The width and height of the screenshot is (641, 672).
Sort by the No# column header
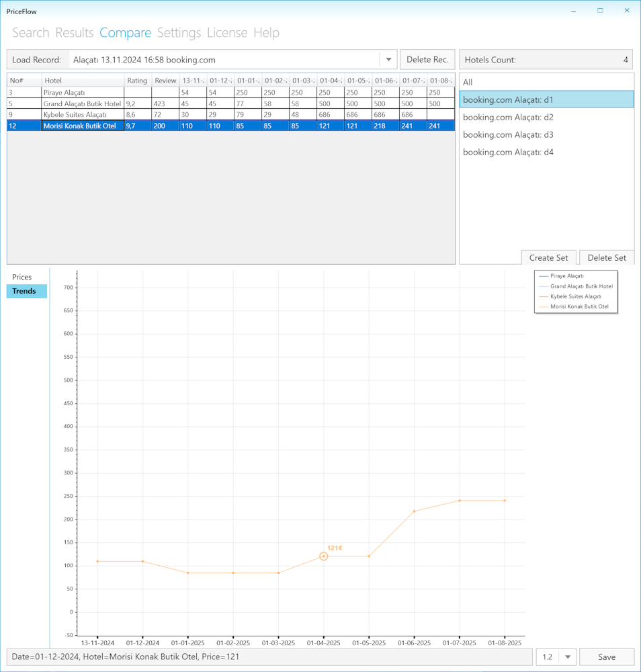tap(24, 80)
